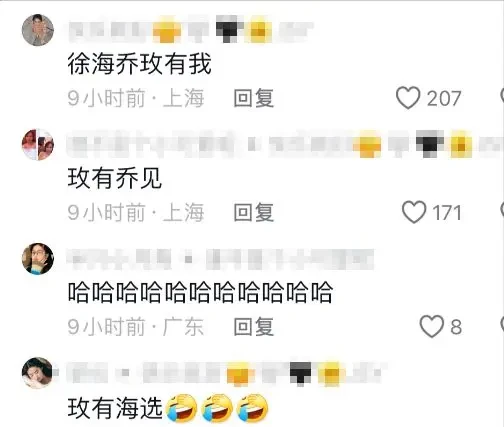The image size is (504, 427).
Task: Reply to the 哈哈哈哈 comment from 广东
Action: point(254,327)
